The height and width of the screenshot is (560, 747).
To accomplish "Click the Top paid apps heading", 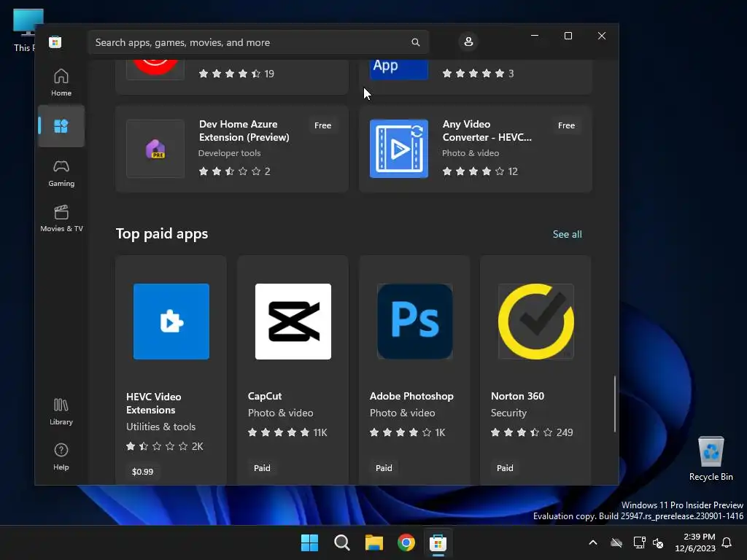I will click(162, 234).
